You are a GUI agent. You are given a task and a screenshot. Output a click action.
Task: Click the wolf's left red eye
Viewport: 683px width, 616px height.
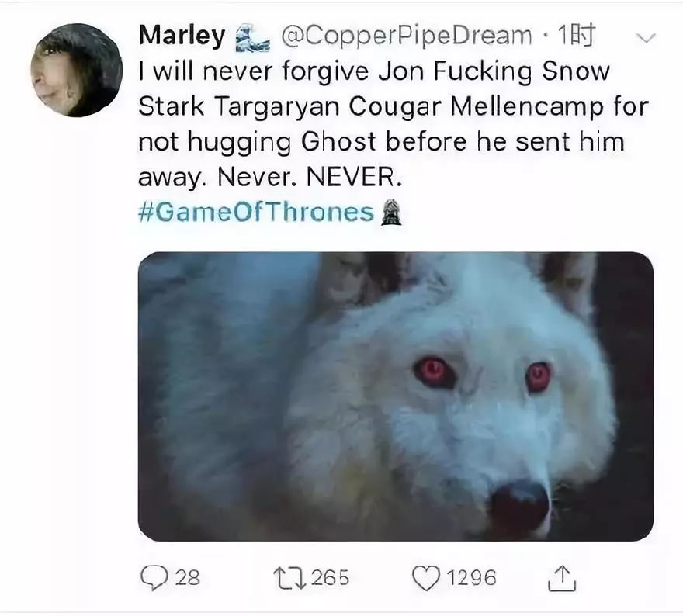tap(434, 372)
